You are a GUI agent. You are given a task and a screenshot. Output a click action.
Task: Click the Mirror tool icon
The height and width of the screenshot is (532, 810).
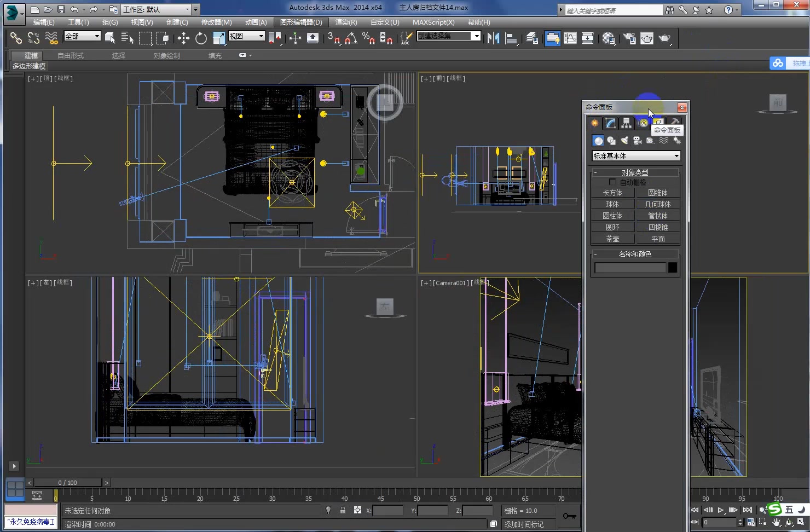[493, 38]
